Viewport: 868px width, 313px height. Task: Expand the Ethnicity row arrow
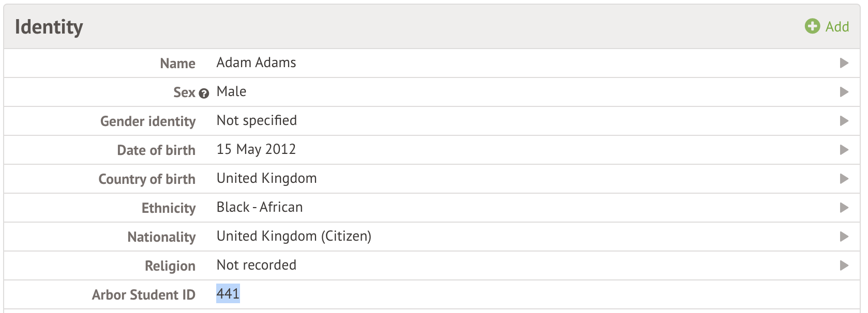844,208
